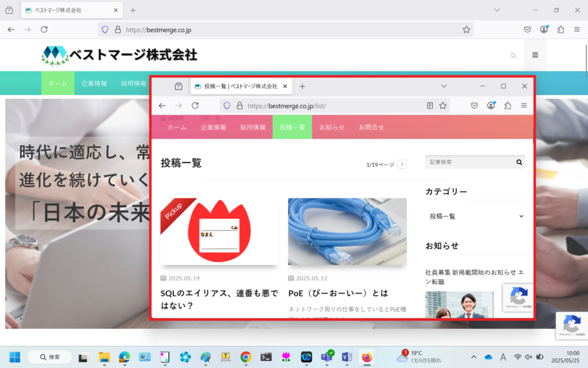Image resolution: width=588 pixels, height=368 pixels.
Task: Submit the 記事検索 magnifier search button
Action: [519, 162]
